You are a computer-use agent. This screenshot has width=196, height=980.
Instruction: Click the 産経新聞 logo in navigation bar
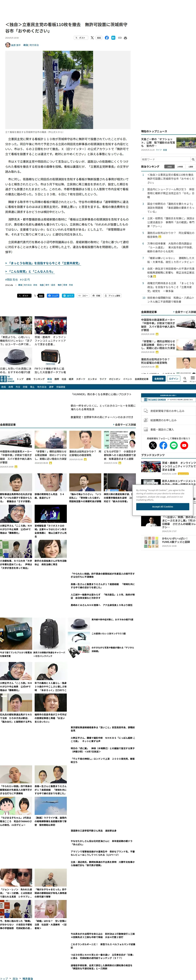[7, 379]
